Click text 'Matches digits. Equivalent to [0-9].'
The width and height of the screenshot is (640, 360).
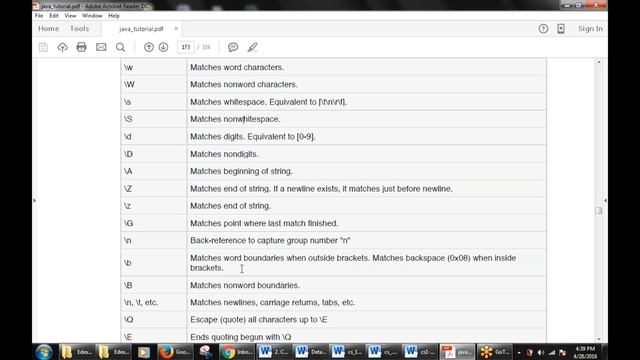click(253, 137)
